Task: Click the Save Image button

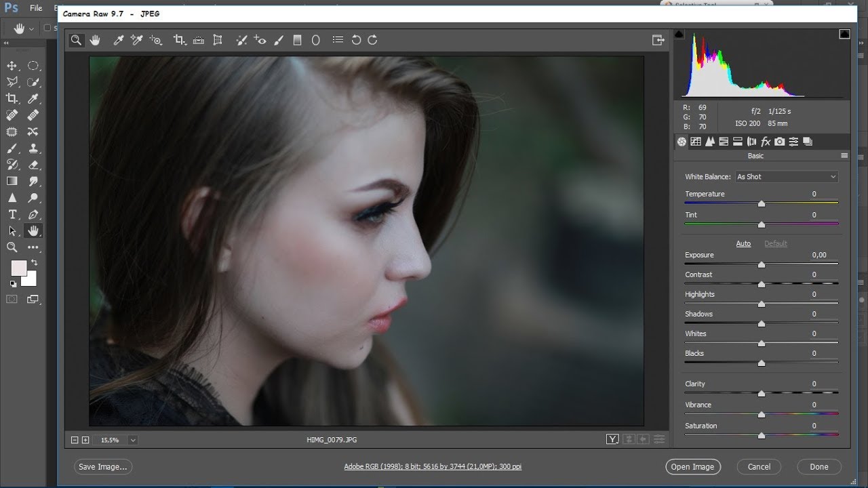Action: 102,466
